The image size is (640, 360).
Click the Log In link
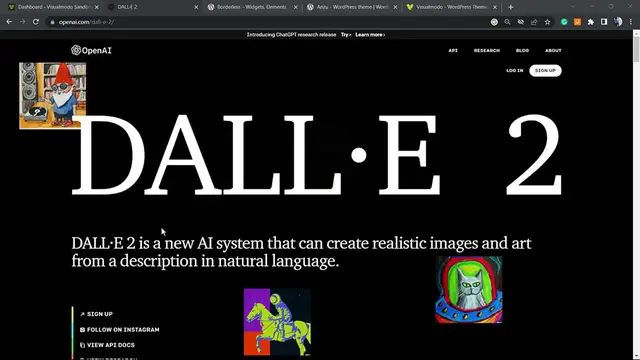514,71
